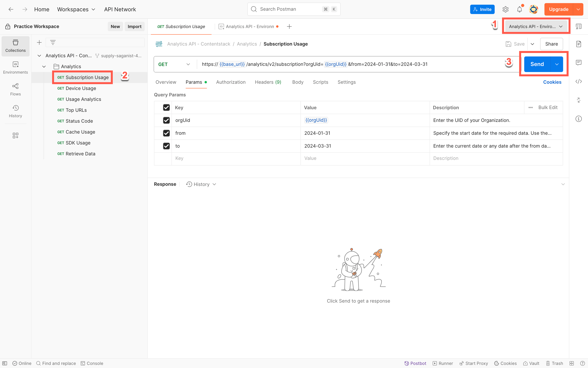588x368 pixels.
Task: Open the Workspaces dropdown
Action: click(76, 9)
